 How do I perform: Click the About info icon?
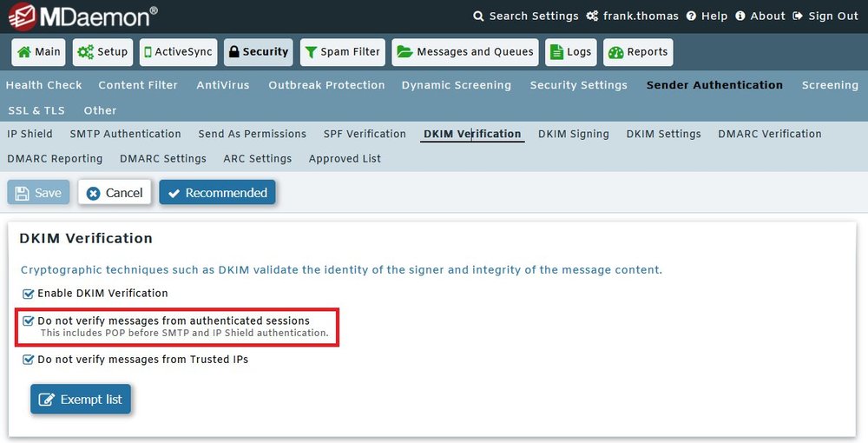coord(740,16)
